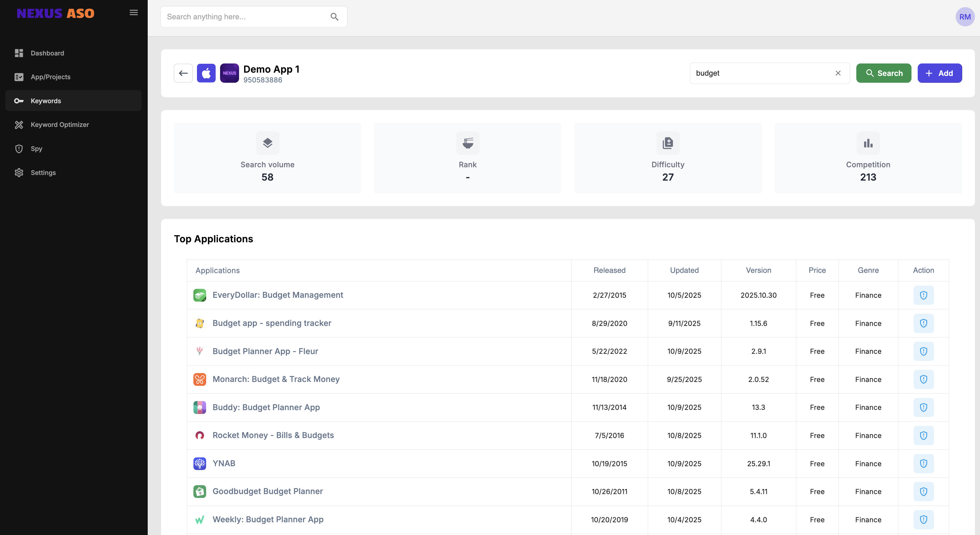Click the Buddy app icon thumbnail
This screenshot has height=535, width=980.
[200, 407]
